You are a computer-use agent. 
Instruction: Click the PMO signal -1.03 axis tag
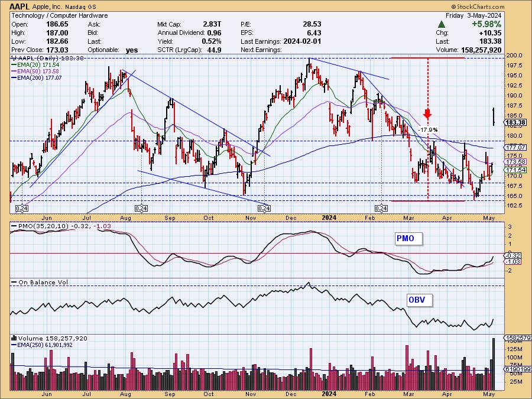point(513,262)
